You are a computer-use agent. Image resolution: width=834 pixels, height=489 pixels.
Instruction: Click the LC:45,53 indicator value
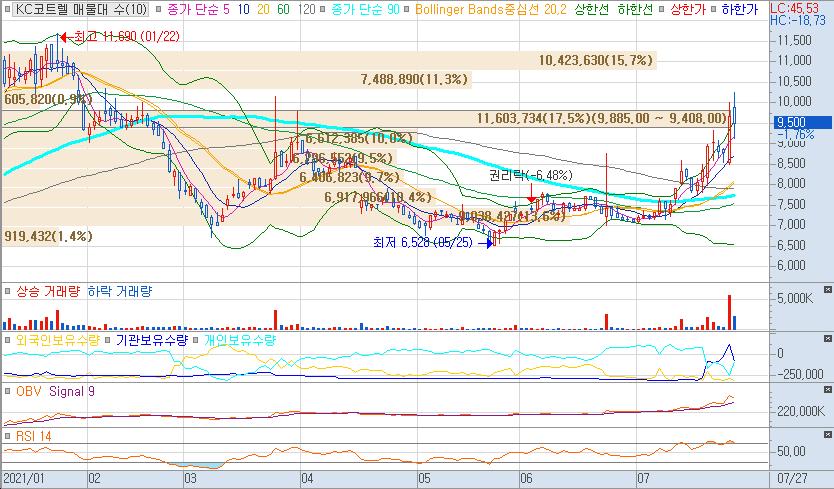[x=795, y=9]
